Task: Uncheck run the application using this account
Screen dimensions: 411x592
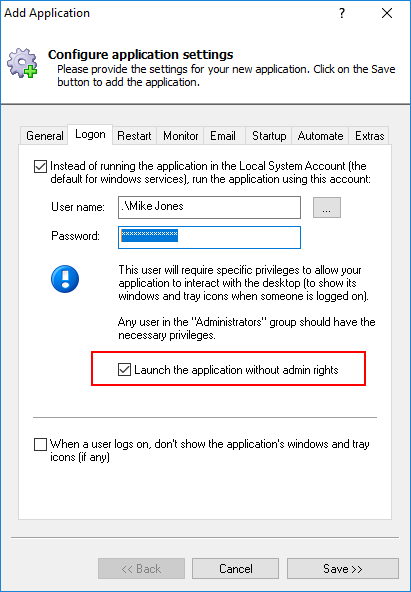Action: tap(40, 166)
